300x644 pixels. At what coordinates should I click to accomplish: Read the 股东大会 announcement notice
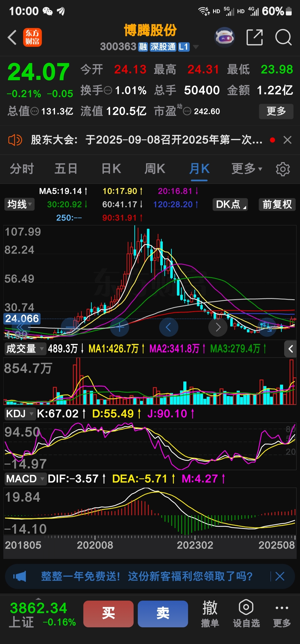click(146, 140)
